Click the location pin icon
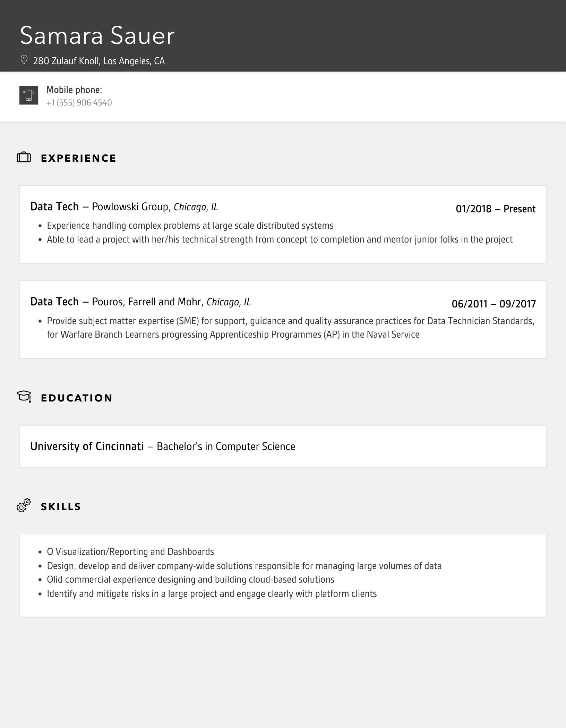This screenshot has height=728, width=566. point(24,60)
